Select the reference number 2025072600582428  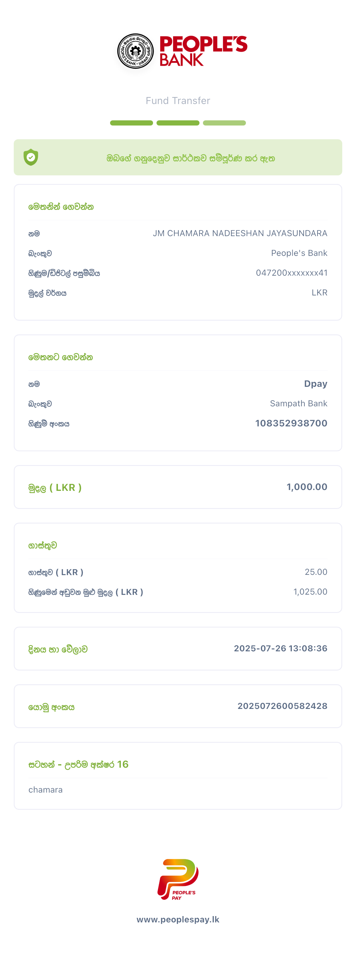tap(282, 706)
